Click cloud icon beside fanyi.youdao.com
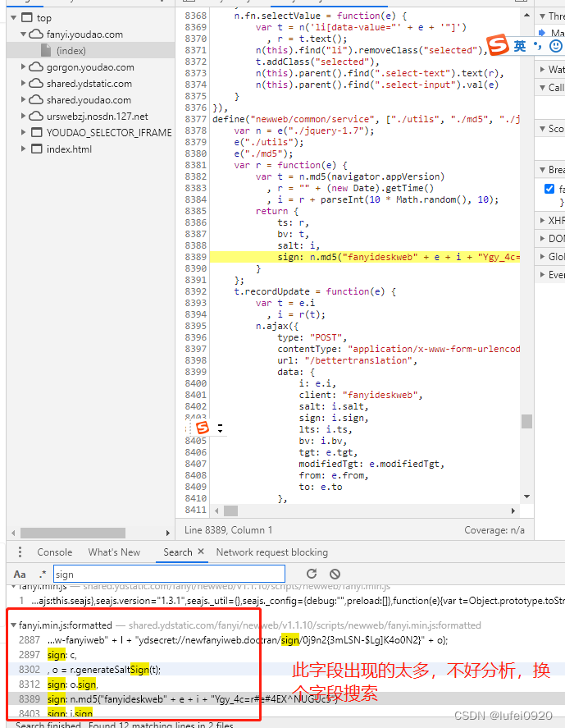The image size is (565, 728). [x=36, y=34]
